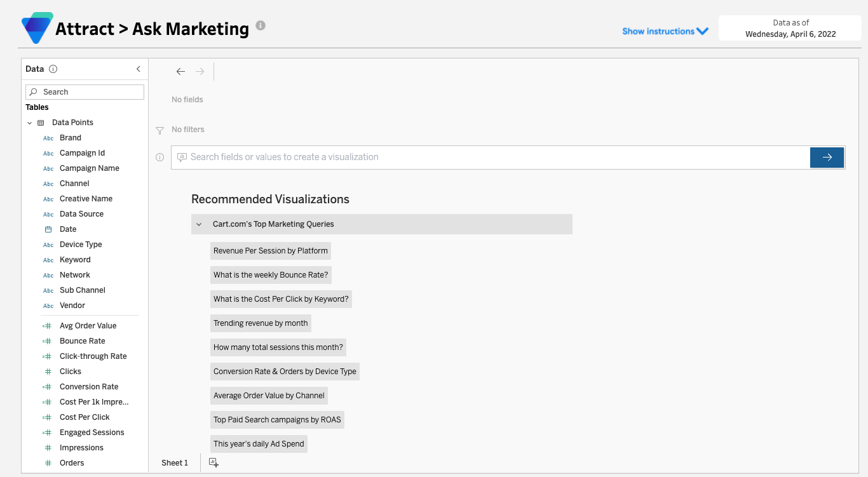Click the forward navigation arrow

click(200, 71)
